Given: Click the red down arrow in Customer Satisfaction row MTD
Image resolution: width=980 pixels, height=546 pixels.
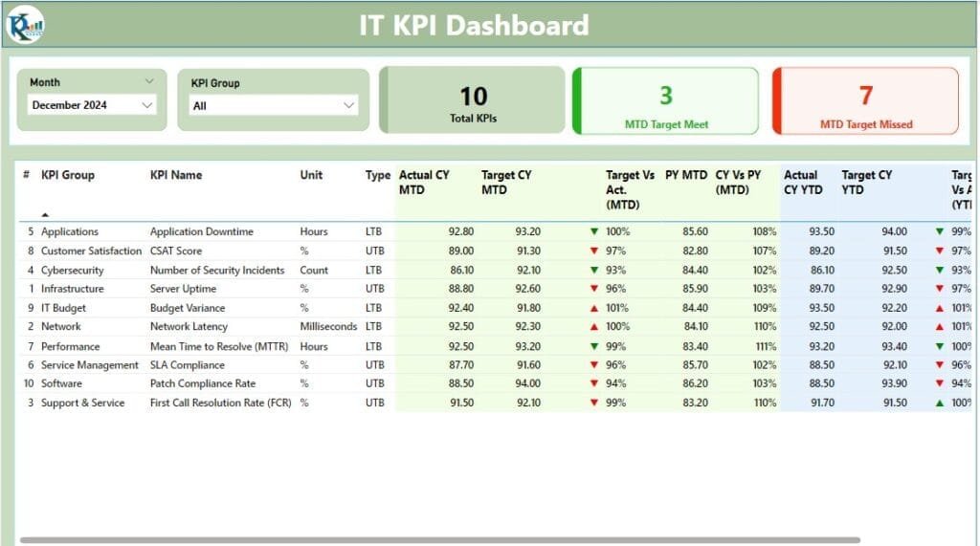Looking at the screenshot, I should 594,251.
